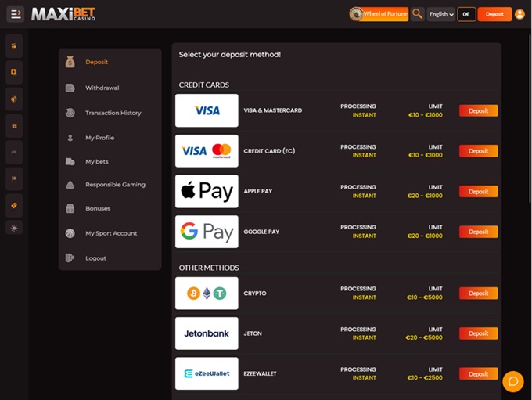Viewport: 532px width, 400px height.
Task: Click the 0€ balance display
Action: pyautogui.click(x=466, y=14)
